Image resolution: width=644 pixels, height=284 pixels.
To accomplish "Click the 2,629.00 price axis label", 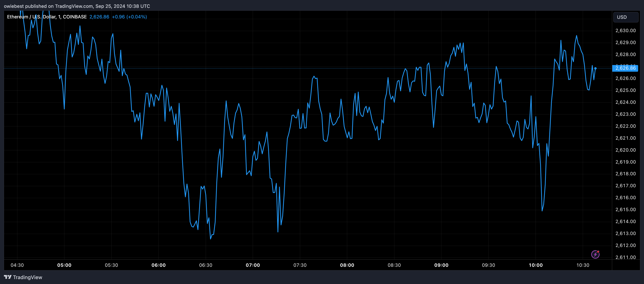I will [626, 43].
